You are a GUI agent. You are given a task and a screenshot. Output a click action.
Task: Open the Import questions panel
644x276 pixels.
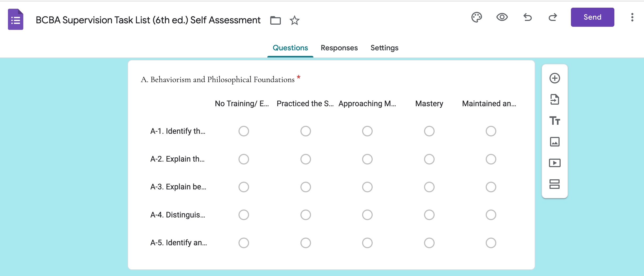click(x=555, y=99)
